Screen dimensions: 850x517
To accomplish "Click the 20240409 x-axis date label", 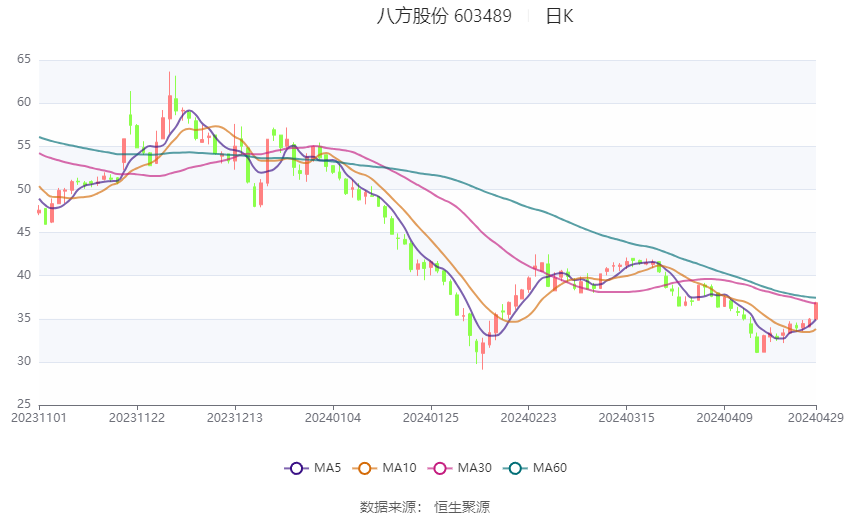I will (724, 418).
